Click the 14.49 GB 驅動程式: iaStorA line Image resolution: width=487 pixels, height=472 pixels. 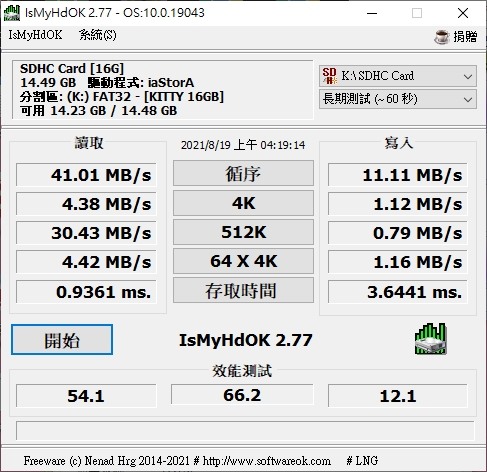pos(107,83)
